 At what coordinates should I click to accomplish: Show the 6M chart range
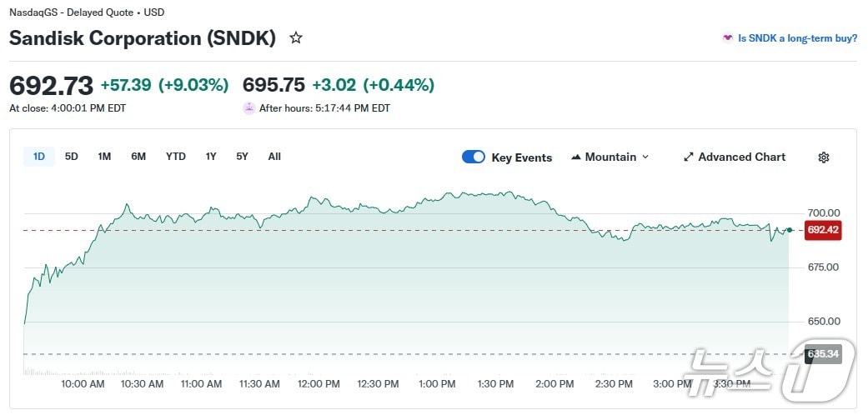click(138, 157)
